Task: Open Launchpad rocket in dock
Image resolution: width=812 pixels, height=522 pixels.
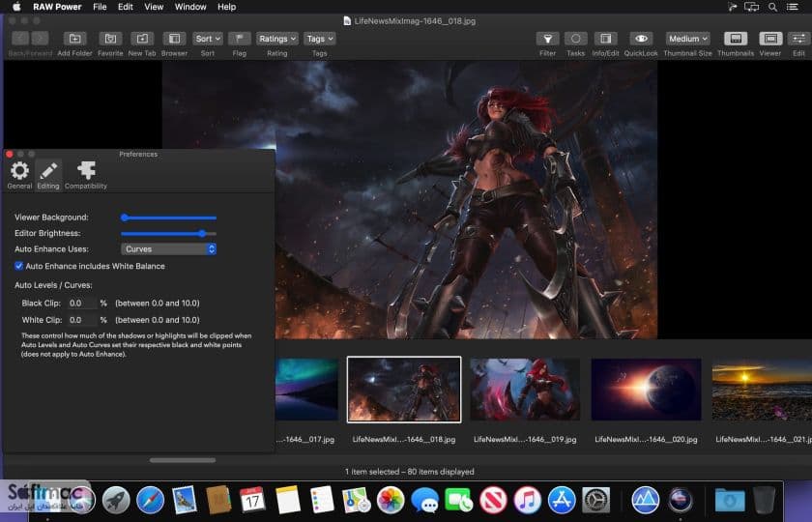Action: click(x=115, y=501)
